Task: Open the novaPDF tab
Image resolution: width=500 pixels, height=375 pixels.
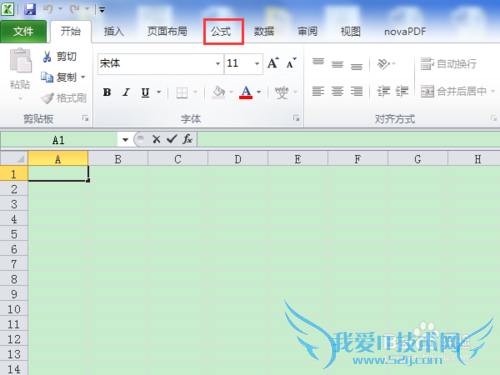Action: coord(405,32)
